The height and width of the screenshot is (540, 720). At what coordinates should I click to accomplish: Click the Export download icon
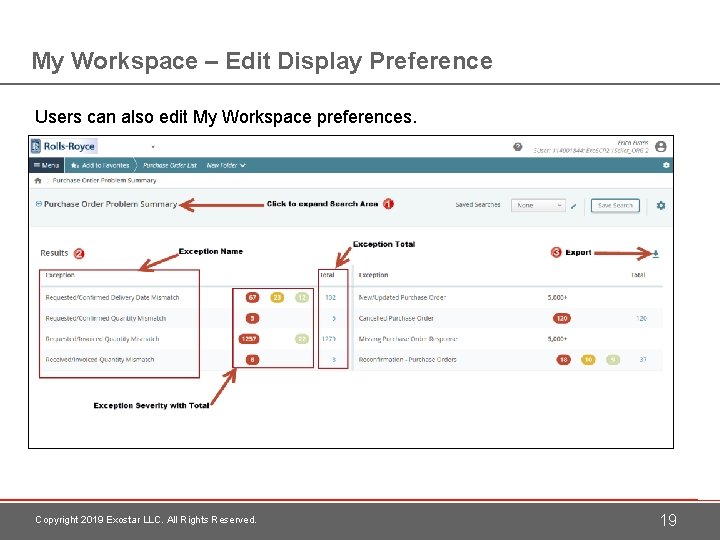click(x=656, y=253)
